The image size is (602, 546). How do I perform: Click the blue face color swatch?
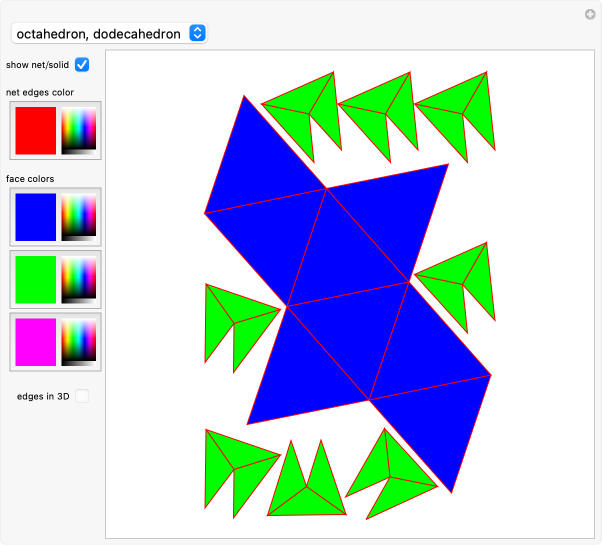[35, 216]
